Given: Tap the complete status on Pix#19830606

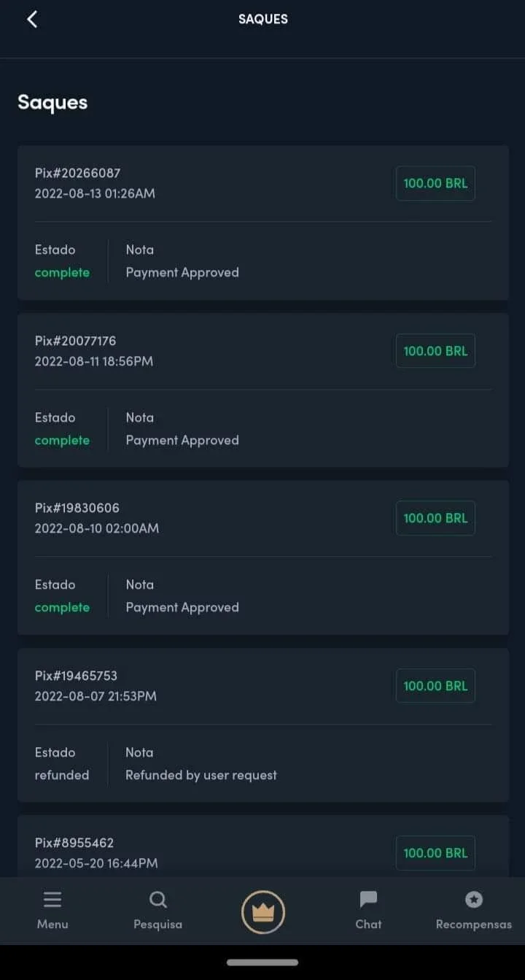Looking at the screenshot, I should click(x=62, y=608).
